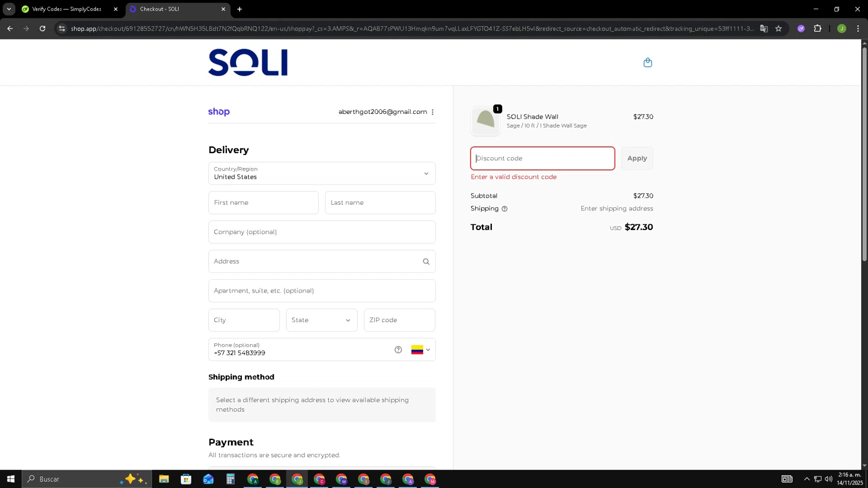Click the 'Enter shipping address' text
868x488 pixels.
click(x=617, y=209)
